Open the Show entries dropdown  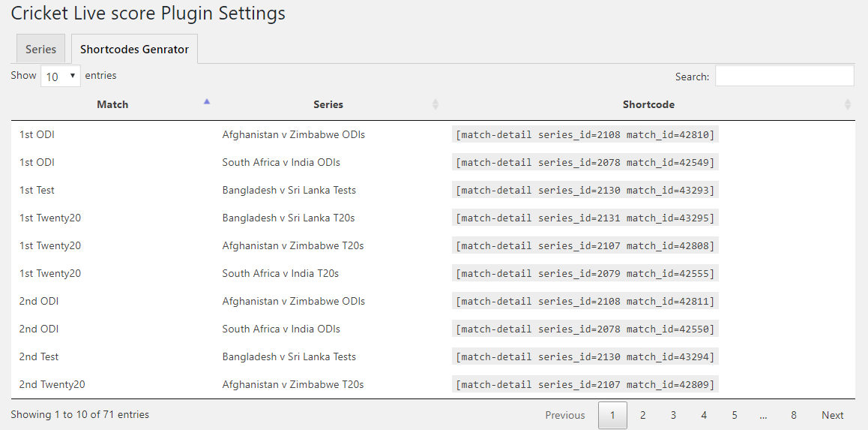tap(61, 76)
